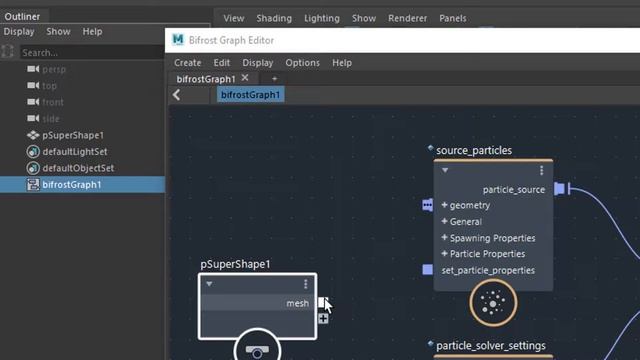Viewport: 640px width, 360px height.
Task: Open the Help menu in Bifrost Graph Editor
Action: pos(342,63)
